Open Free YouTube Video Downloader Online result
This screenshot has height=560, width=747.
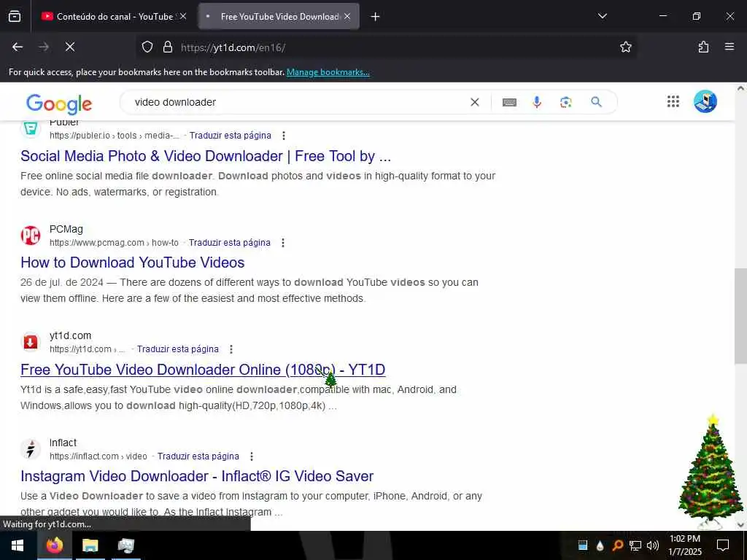203,370
